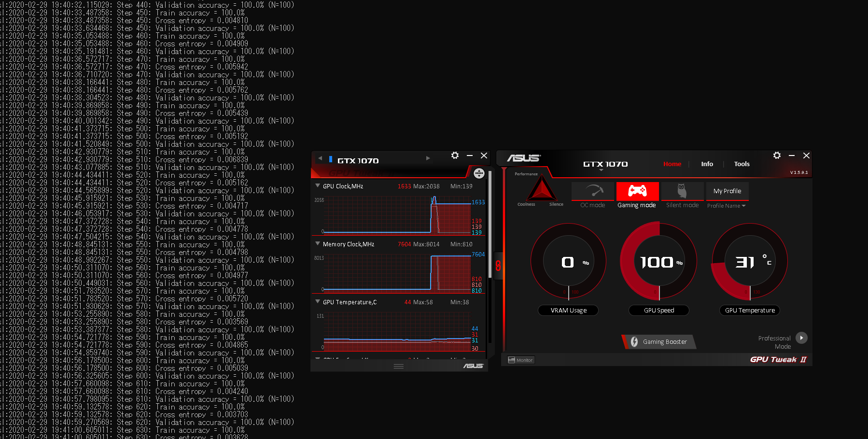Click the GPU Temperature 31°C circular gauge

coord(750,262)
